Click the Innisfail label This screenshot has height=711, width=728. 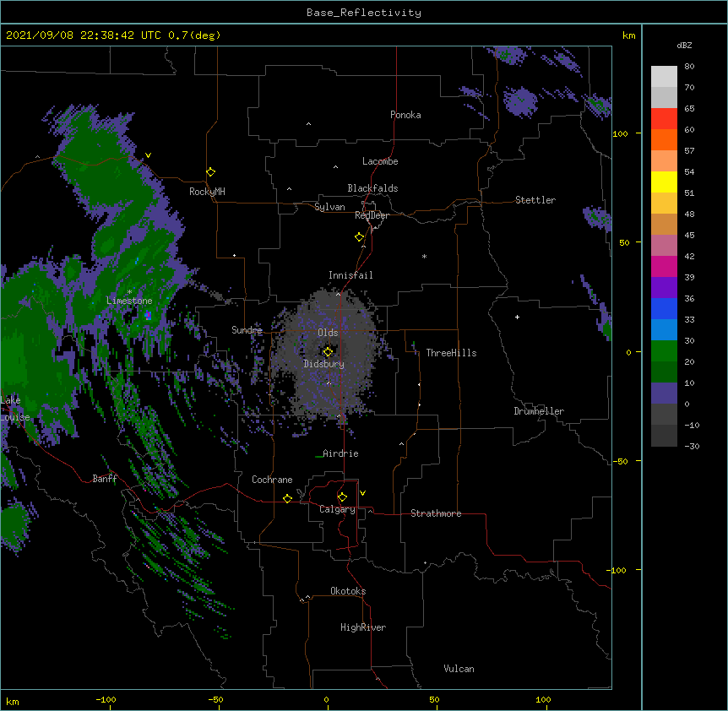point(350,275)
